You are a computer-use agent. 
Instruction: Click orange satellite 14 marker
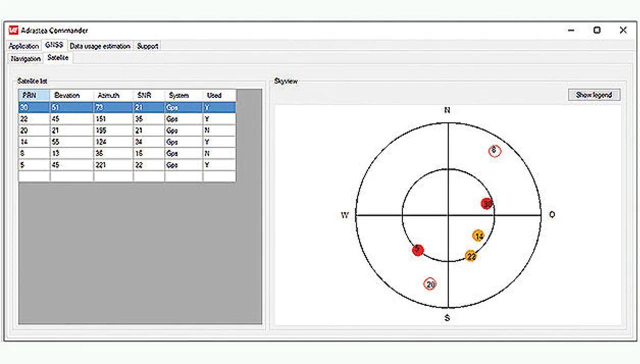click(x=478, y=236)
